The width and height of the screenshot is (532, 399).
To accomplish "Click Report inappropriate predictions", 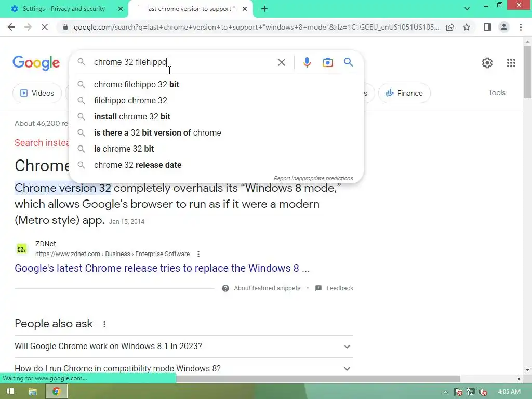I will (313, 179).
